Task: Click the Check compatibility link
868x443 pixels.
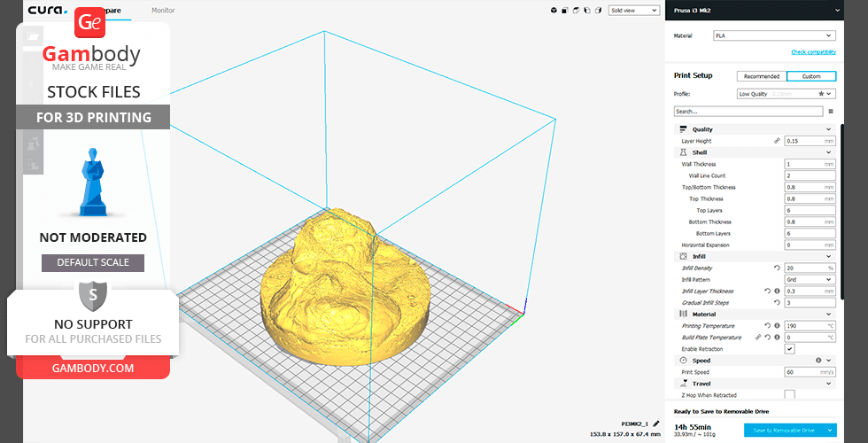Action: [812, 52]
